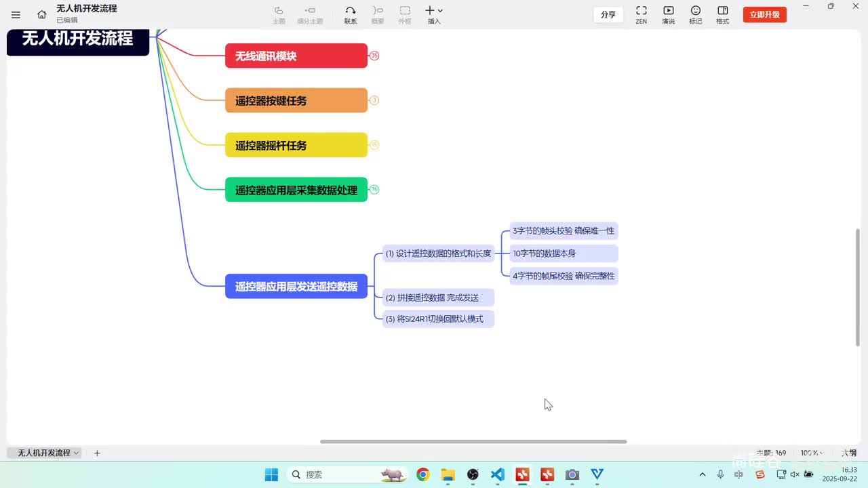Open Google Chrome from the taskbar

(422, 474)
